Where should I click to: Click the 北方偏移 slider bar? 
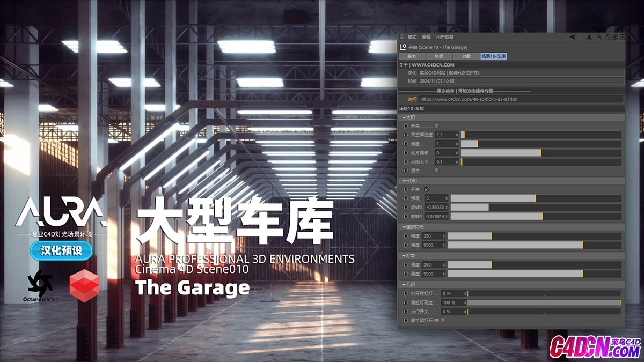pyautogui.click(x=541, y=153)
